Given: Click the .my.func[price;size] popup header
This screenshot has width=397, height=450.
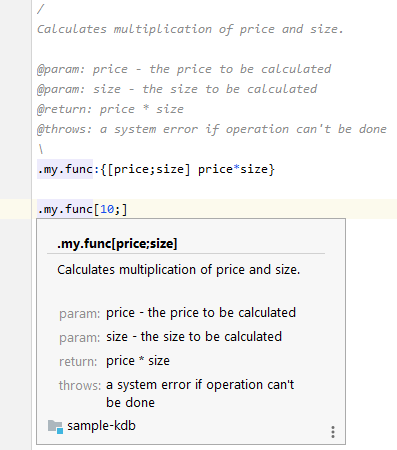Looking at the screenshot, I should click(117, 244).
